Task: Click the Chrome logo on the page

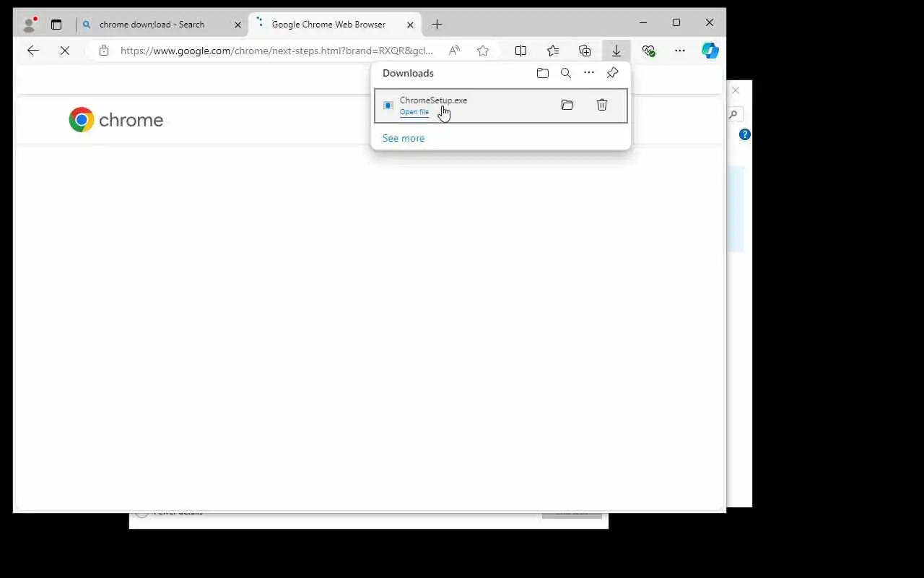Action: pyautogui.click(x=115, y=120)
